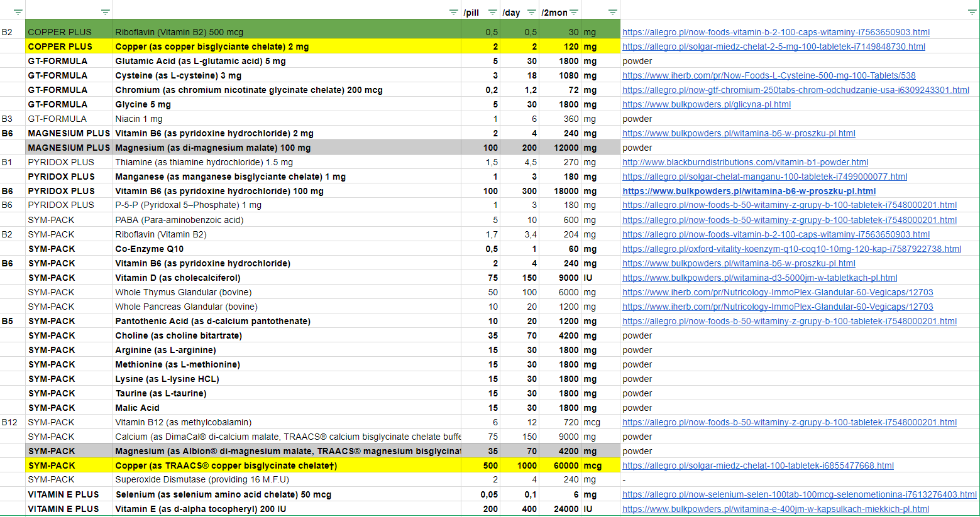
Task: Select the 'Selenium (as selenium amino acid chelate) 50 mcg' cell
Action: [x=287, y=494]
